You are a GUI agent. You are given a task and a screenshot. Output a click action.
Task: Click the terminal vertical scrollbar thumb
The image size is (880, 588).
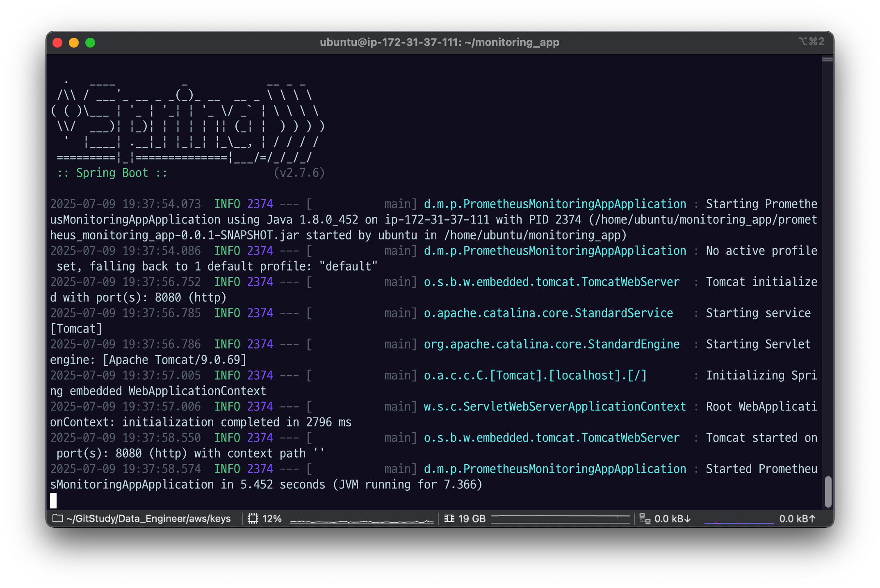(x=828, y=491)
